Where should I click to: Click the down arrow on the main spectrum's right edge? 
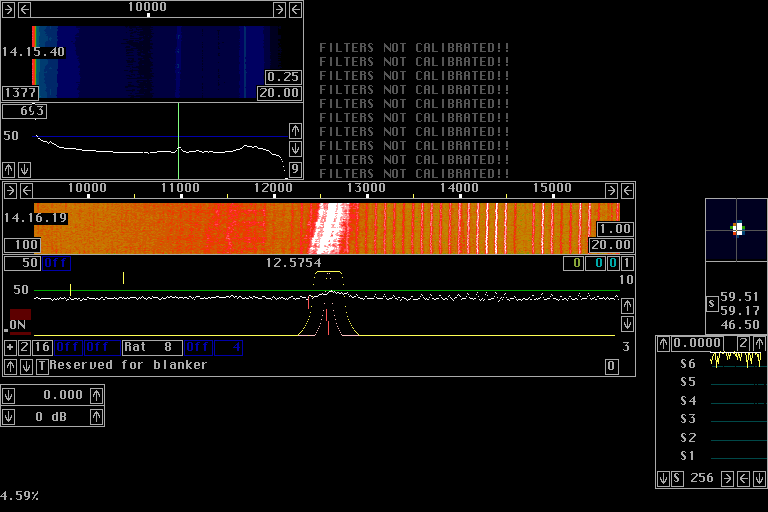627,324
